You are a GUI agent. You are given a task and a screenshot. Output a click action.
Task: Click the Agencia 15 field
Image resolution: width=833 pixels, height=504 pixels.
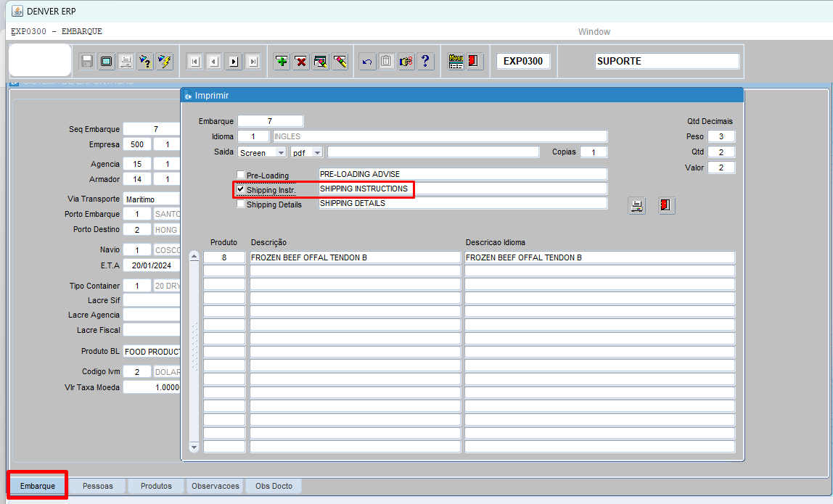point(137,164)
